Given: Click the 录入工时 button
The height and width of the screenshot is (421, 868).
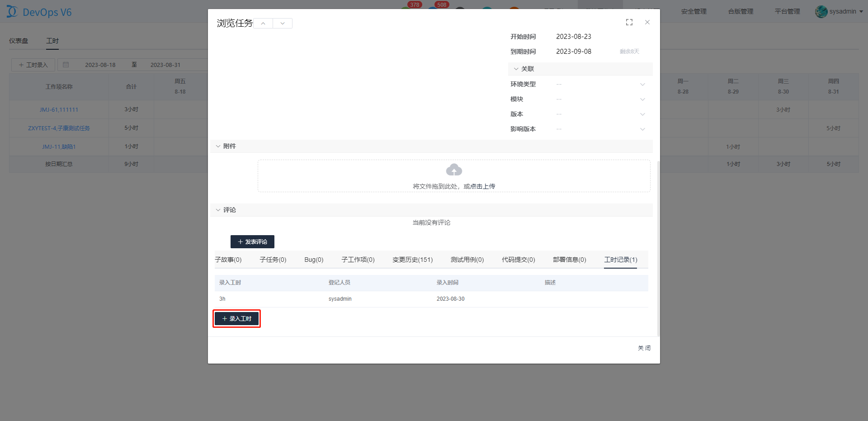Looking at the screenshot, I should tap(236, 319).
